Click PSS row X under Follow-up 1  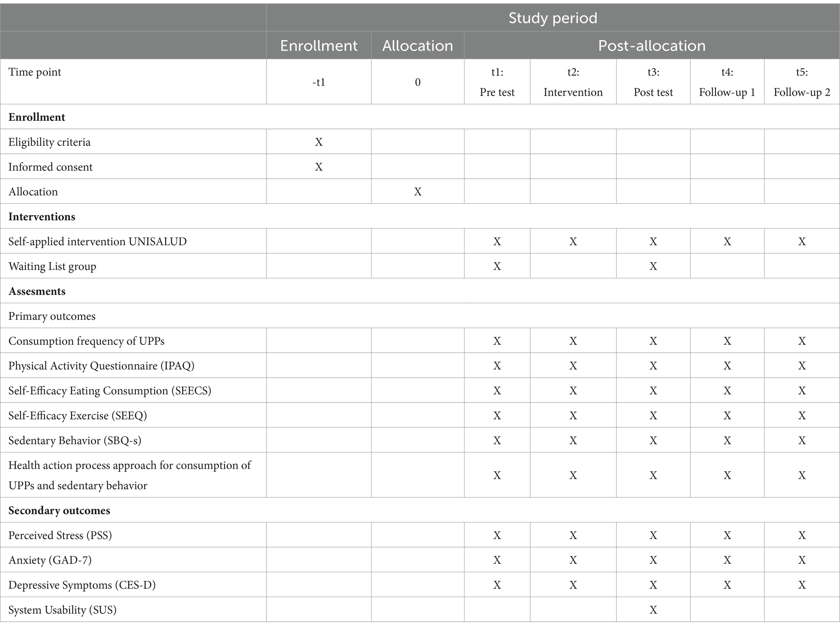coord(727,535)
